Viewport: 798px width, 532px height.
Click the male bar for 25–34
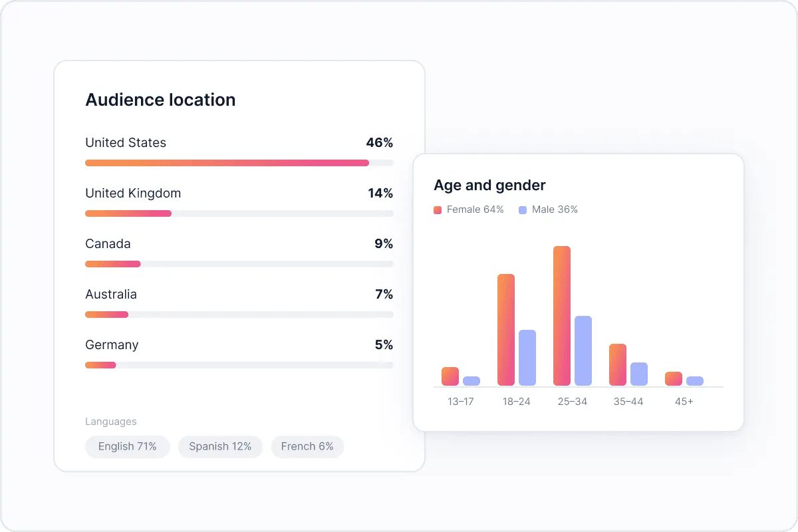[x=583, y=350]
